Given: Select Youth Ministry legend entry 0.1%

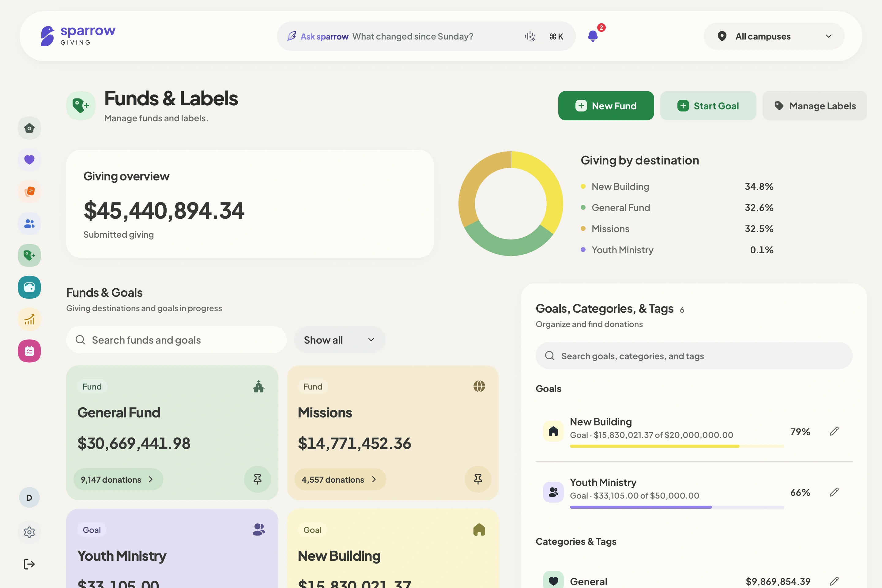Looking at the screenshot, I should 677,250.
